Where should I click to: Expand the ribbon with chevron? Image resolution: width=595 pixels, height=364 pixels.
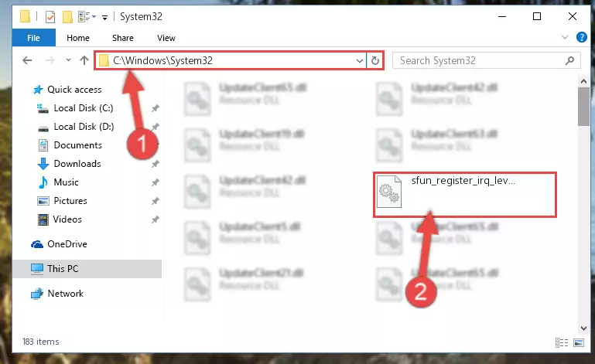click(x=565, y=37)
